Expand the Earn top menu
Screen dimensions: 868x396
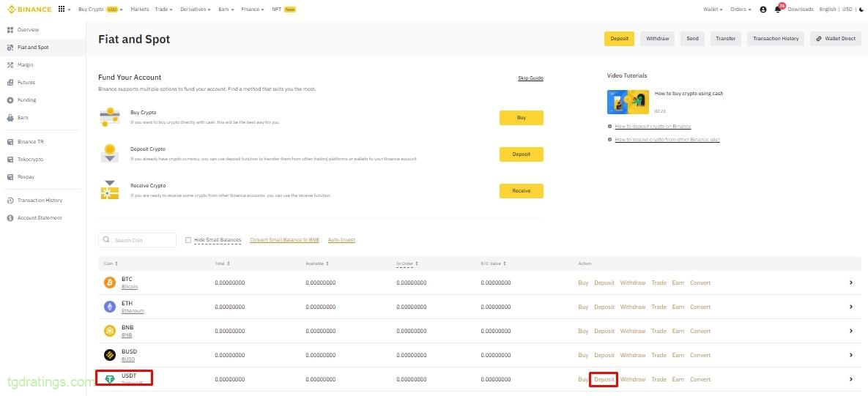(x=226, y=10)
